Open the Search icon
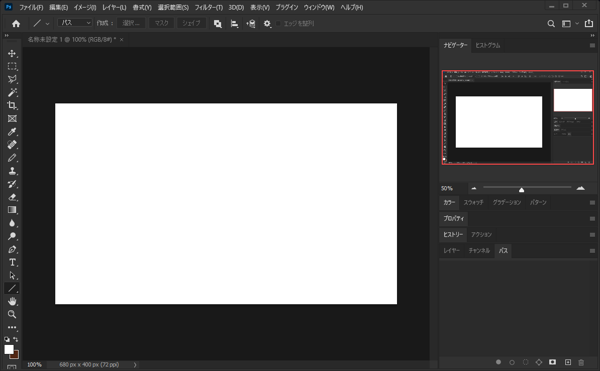Viewport: 600px width, 371px height. (x=551, y=24)
